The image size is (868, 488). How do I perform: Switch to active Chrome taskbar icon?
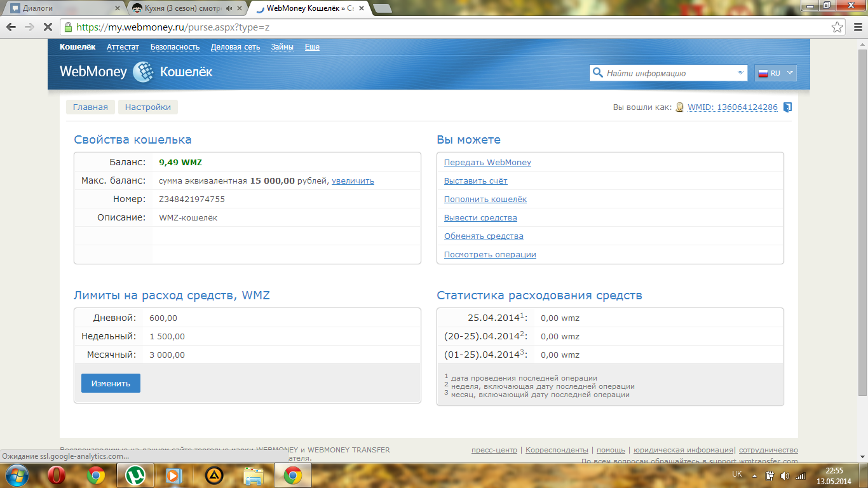(292, 475)
